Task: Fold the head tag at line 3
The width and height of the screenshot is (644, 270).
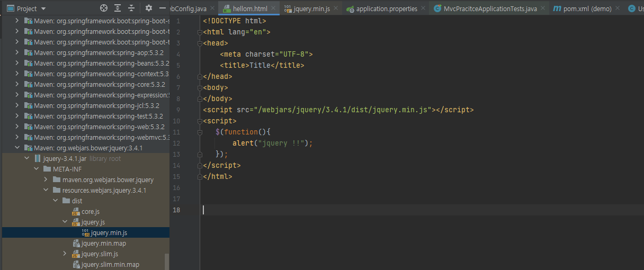Action: tap(200, 43)
